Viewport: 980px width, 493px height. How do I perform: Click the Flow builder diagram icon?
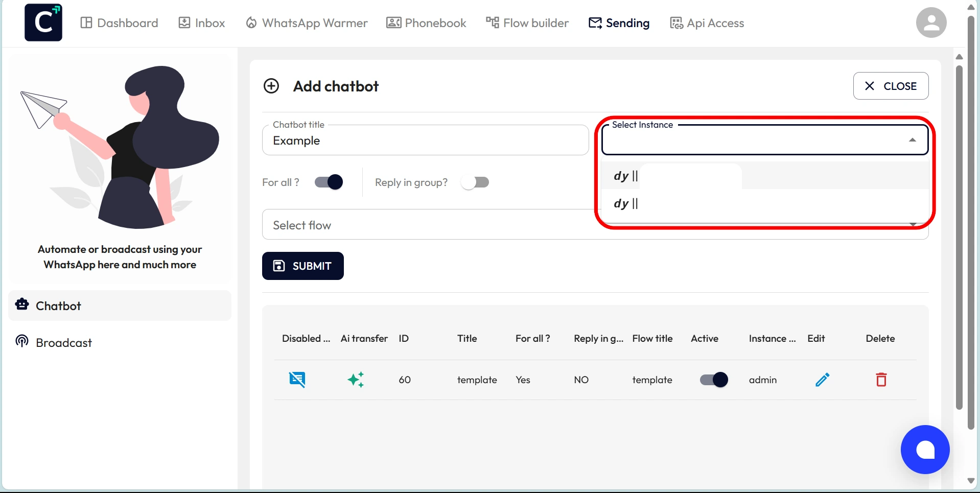click(x=492, y=22)
